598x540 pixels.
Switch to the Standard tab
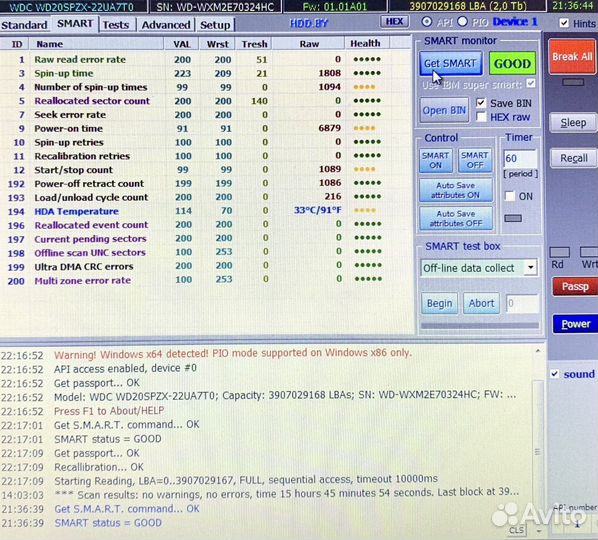24,25
